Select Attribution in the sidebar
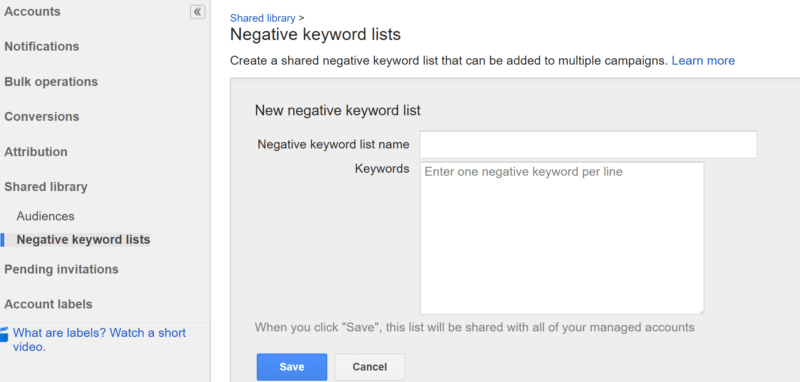Image resolution: width=800 pixels, height=382 pixels. click(36, 151)
